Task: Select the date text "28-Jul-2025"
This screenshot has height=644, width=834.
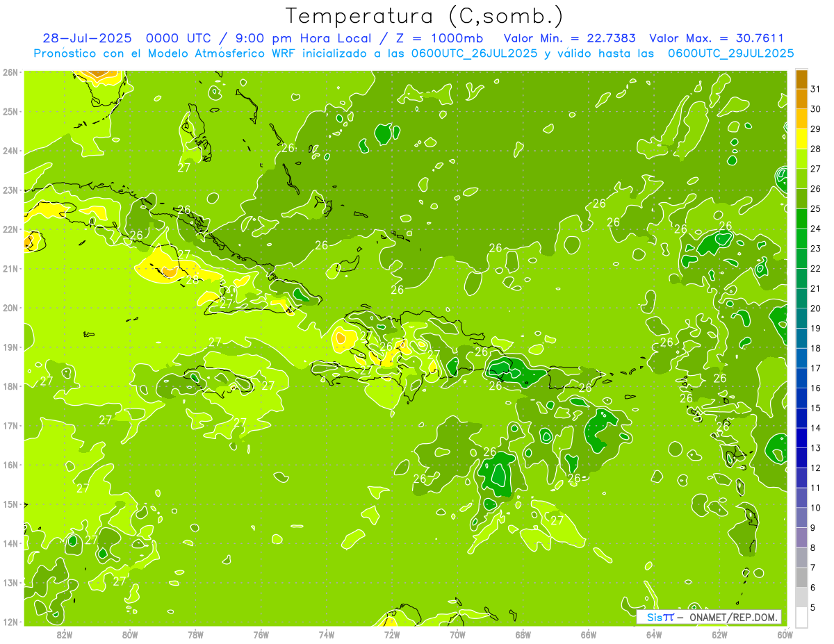Action: (x=88, y=38)
